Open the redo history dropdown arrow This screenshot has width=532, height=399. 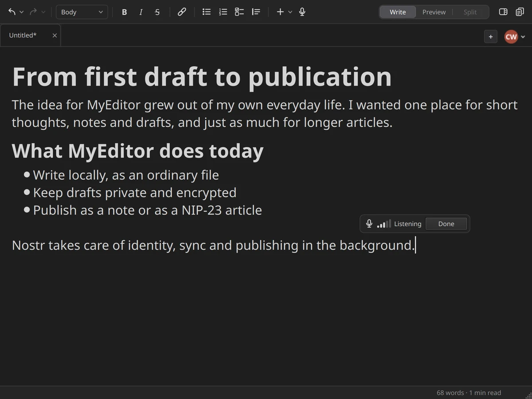(43, 12)
